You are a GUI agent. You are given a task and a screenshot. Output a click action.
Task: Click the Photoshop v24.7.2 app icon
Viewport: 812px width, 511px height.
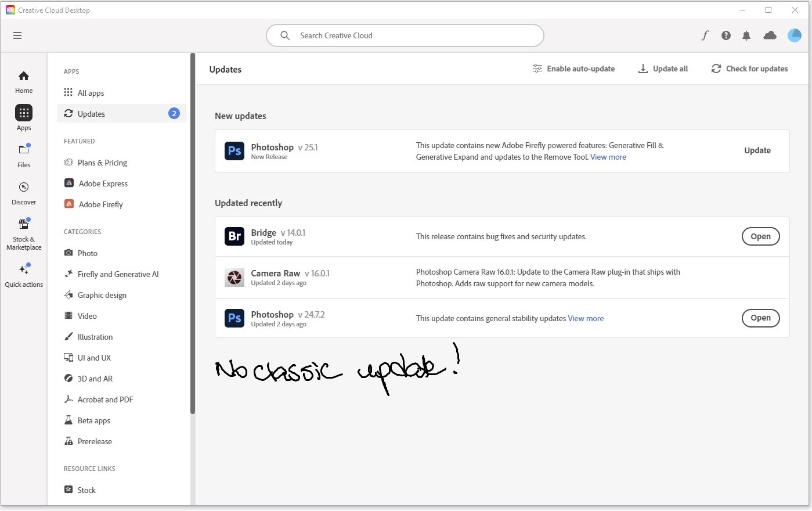click(234, 318)
